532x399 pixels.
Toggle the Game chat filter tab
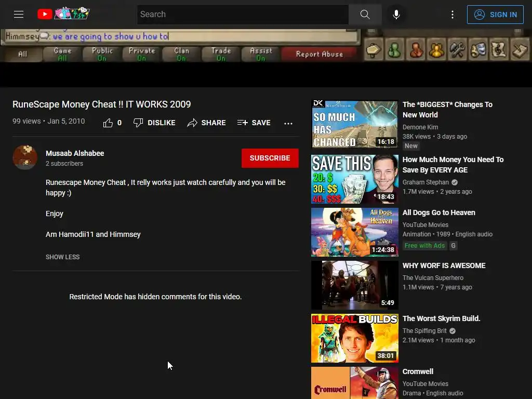pos(62,54)
